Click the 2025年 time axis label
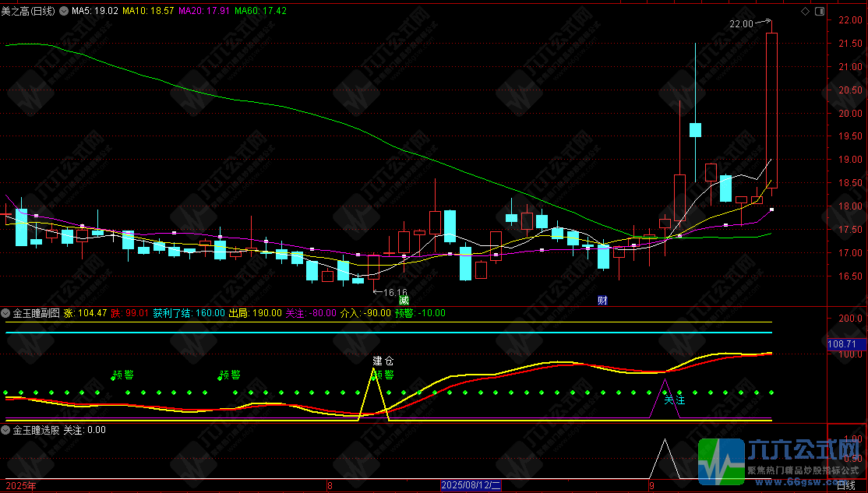This screenshot has height=493, width=868. [x=21, y=486]
